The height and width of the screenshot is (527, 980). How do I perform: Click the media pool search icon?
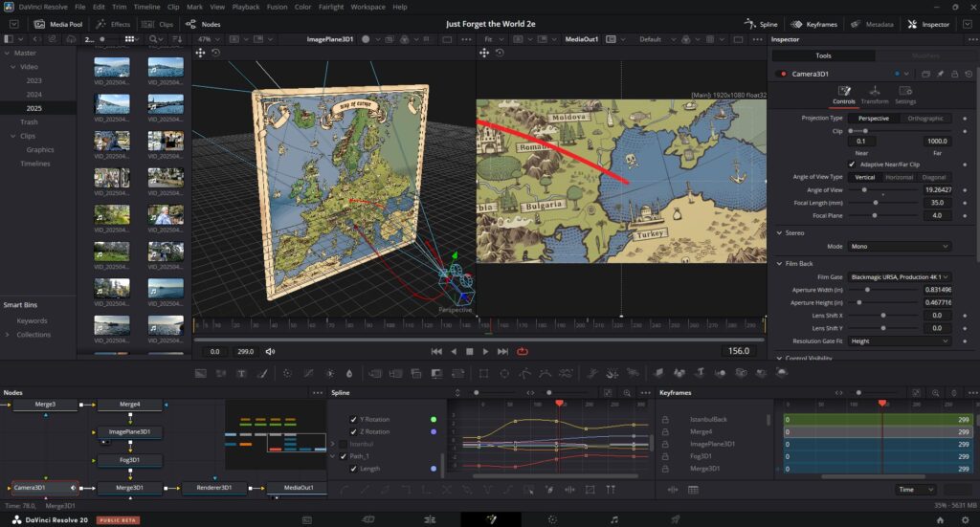pyautogui.click(x=153, y=38)
